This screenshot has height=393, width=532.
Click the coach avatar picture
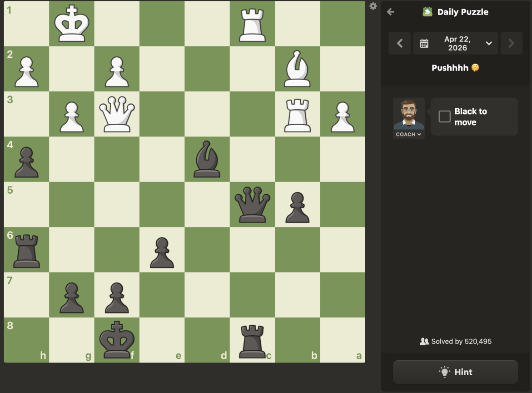(x=408, y=114)
